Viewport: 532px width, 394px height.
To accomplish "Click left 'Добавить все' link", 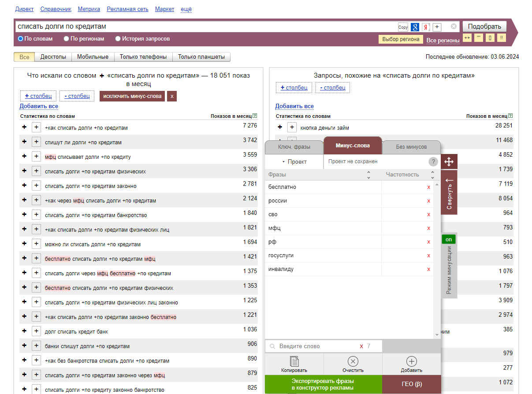I will pyautogui.click(x=39, y=106).
